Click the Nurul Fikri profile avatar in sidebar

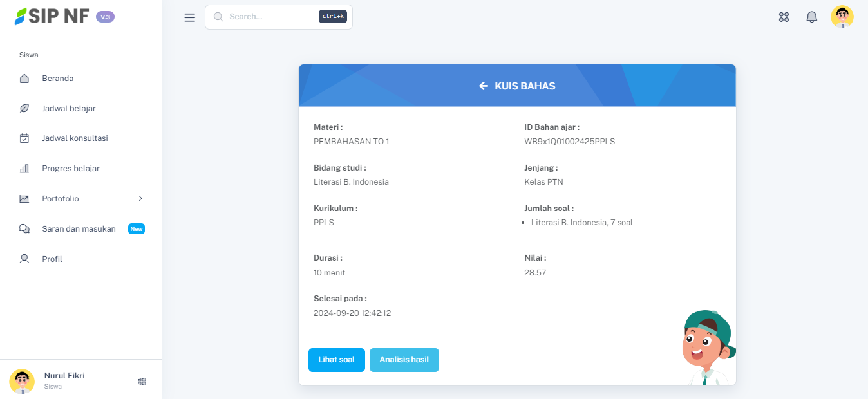pos(22,381)
